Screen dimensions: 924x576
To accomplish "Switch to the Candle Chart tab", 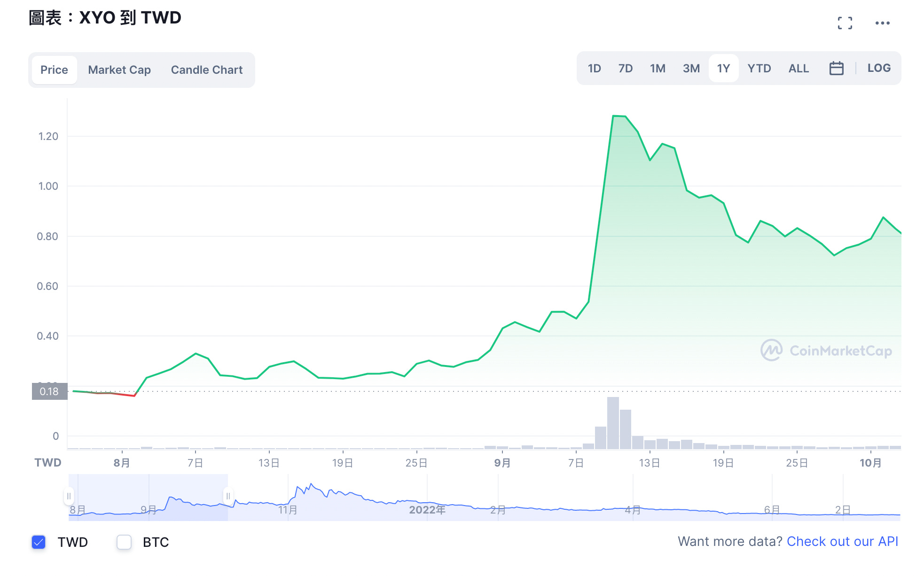I will [206, 70].
